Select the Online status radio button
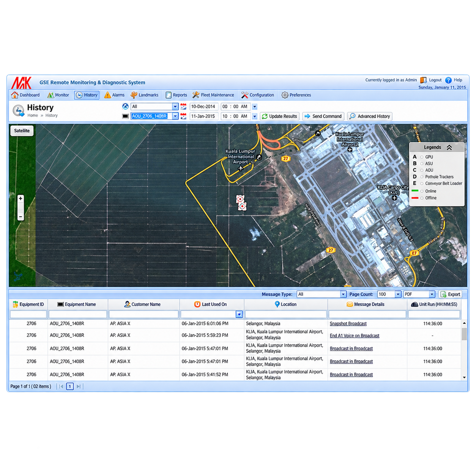The width and height of the screenshot is (476, 476). point(422,191)
